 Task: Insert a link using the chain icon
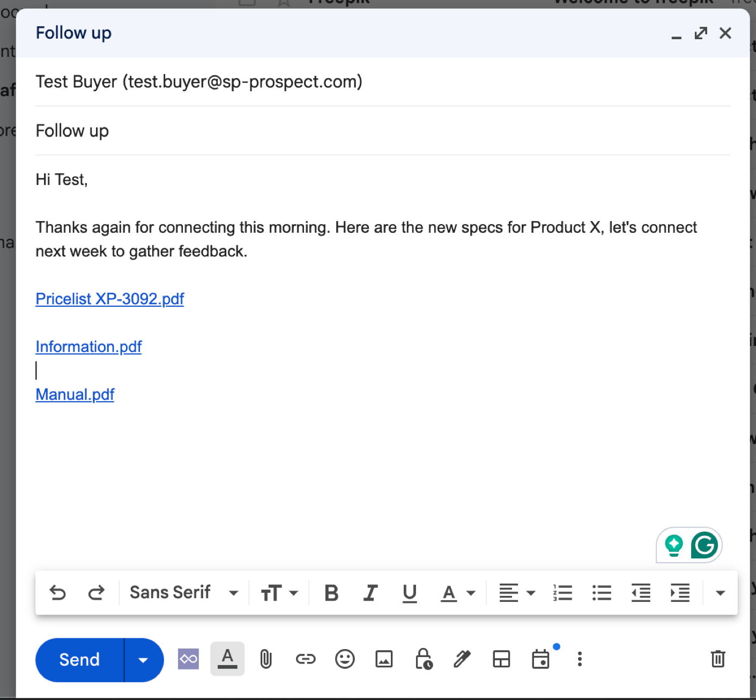click(x=306, y=659)
